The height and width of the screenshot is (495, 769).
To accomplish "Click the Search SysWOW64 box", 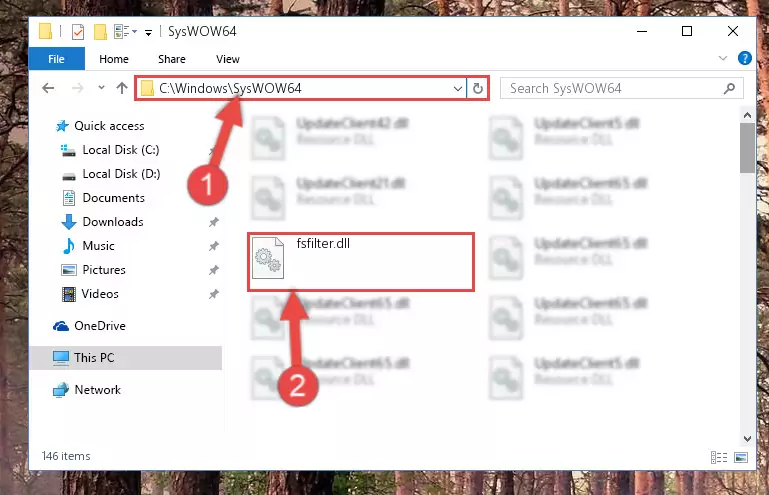I will (x=621, y=88).
